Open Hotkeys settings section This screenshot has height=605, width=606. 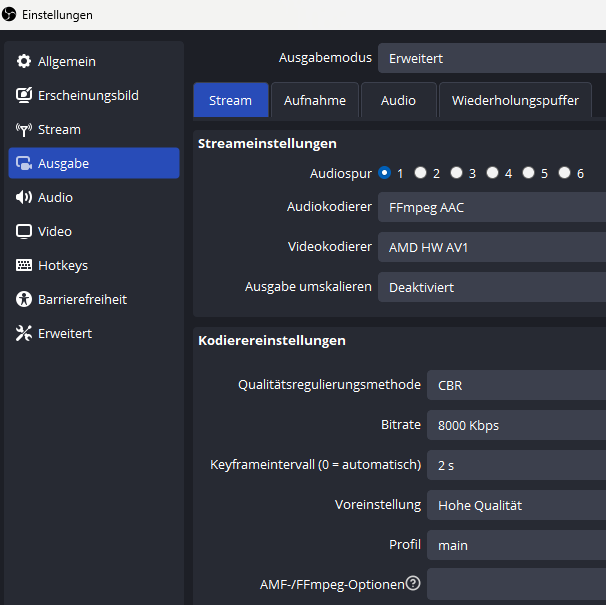coord(94,265)
